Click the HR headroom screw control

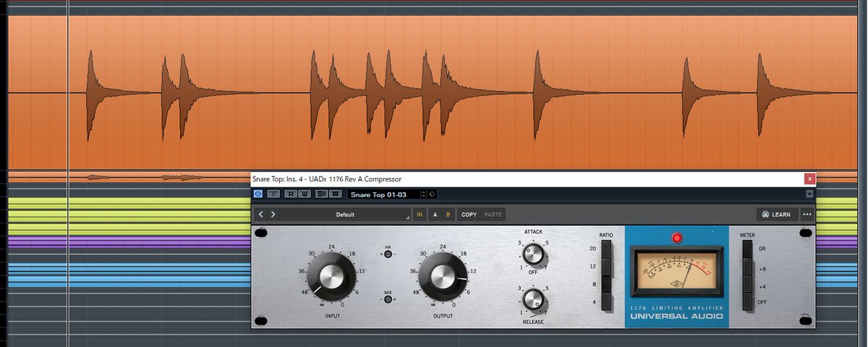[388, 254]
